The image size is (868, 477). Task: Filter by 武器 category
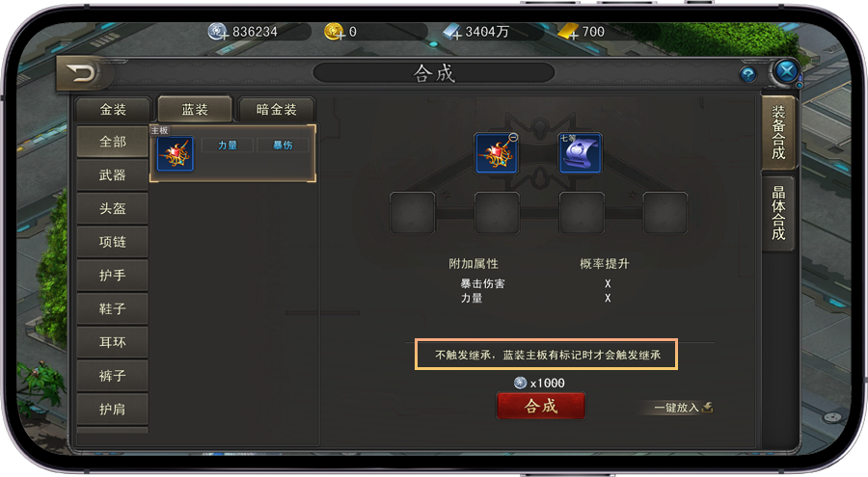(x=113, y=175)
